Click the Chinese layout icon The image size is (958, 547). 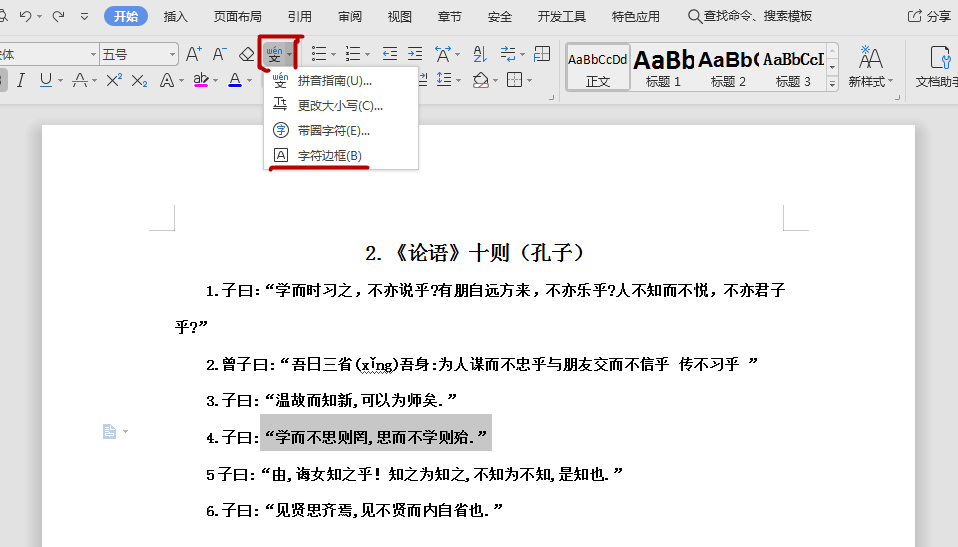pyautogui.click(x=443, y=54)
